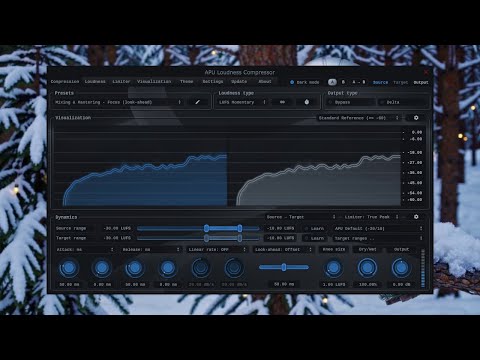
Task: Open the Limiter: True Peak dropdown
Action: pos(371,217)
